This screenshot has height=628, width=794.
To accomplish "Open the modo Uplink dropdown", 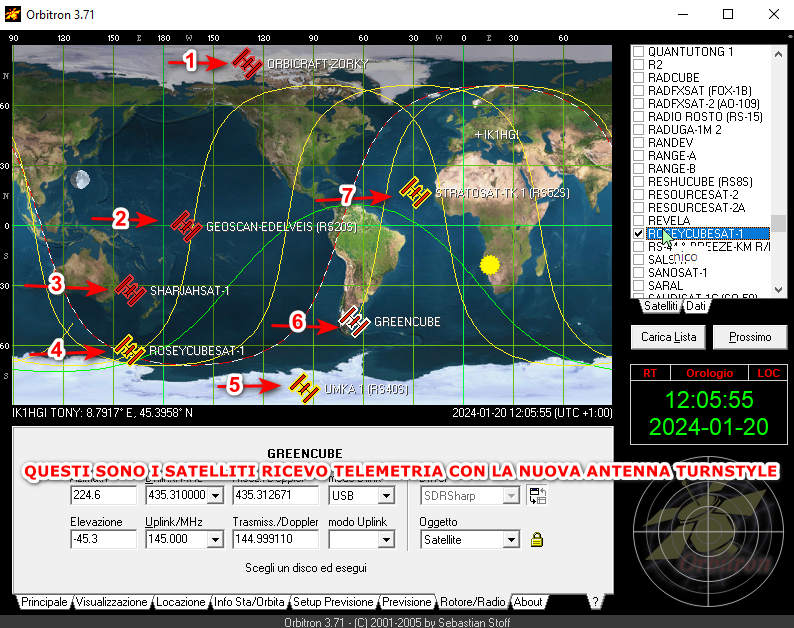I will click(386, 540).
